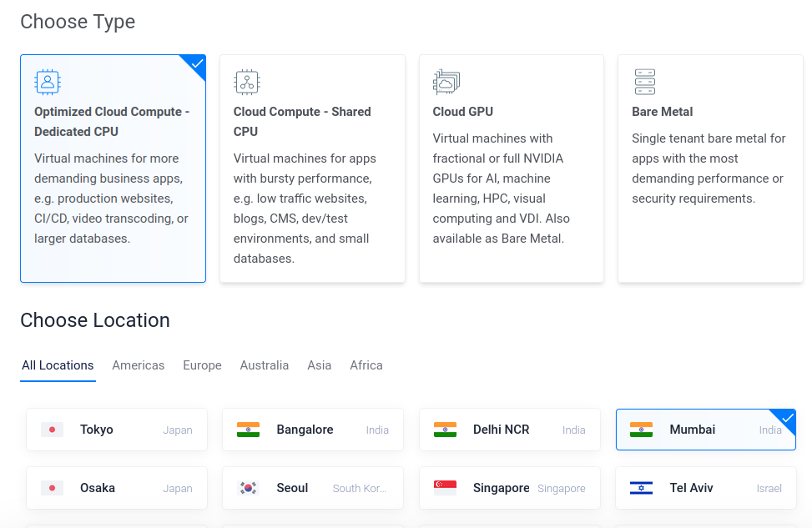Click the Bare Metal server rack icon

click(645, 82)
